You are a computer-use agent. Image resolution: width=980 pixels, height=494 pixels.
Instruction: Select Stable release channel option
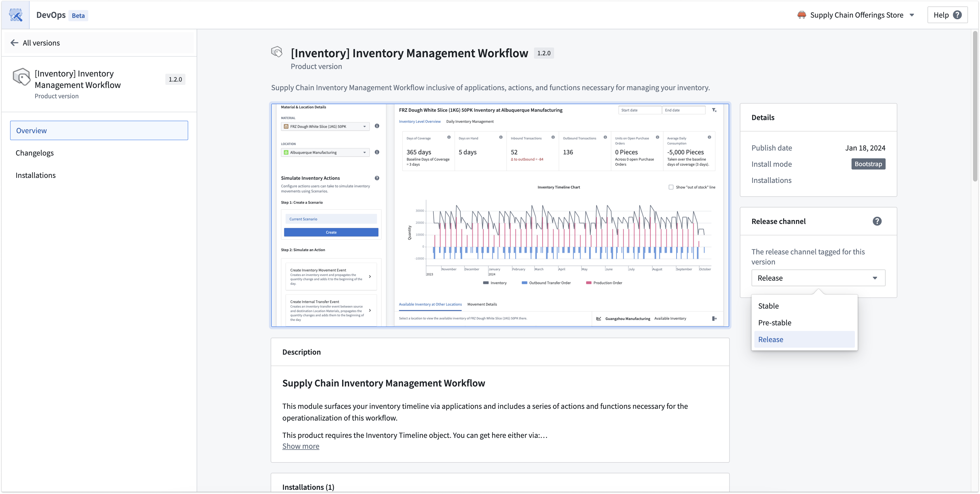point(804,306)
